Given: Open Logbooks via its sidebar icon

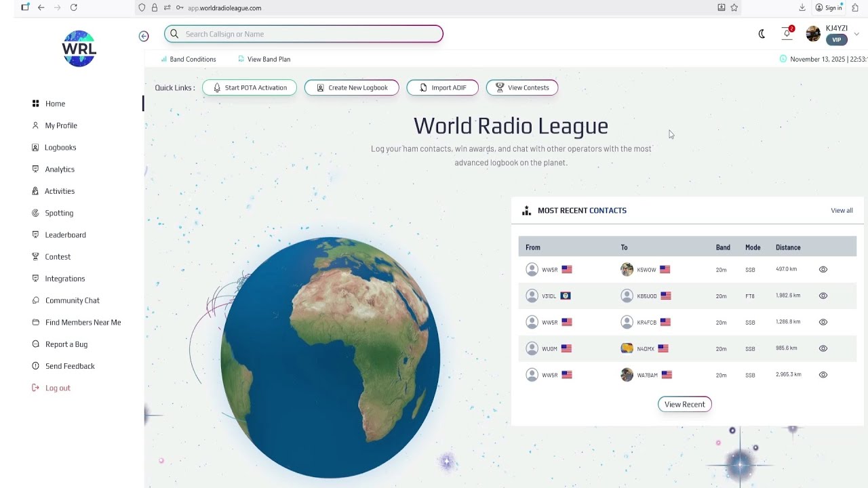Looking at the screenshot, I should click(x=35, y=147).
